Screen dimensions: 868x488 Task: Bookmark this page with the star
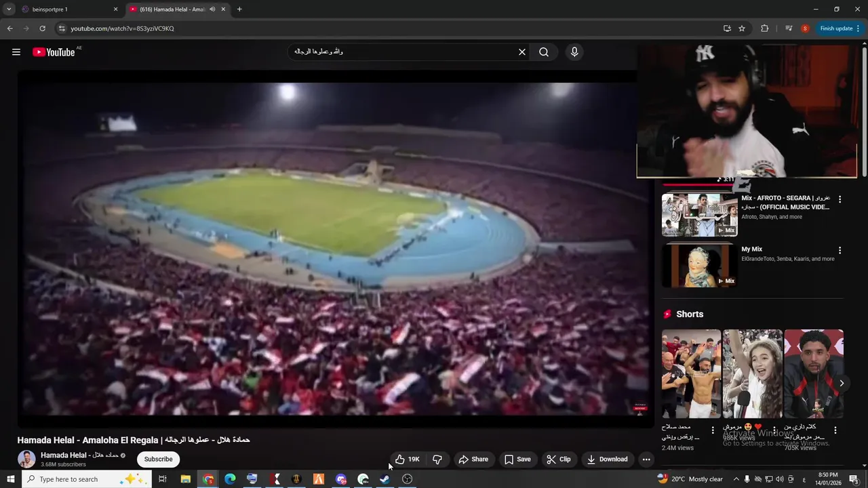pyautogui.click(x=742, y=28)
